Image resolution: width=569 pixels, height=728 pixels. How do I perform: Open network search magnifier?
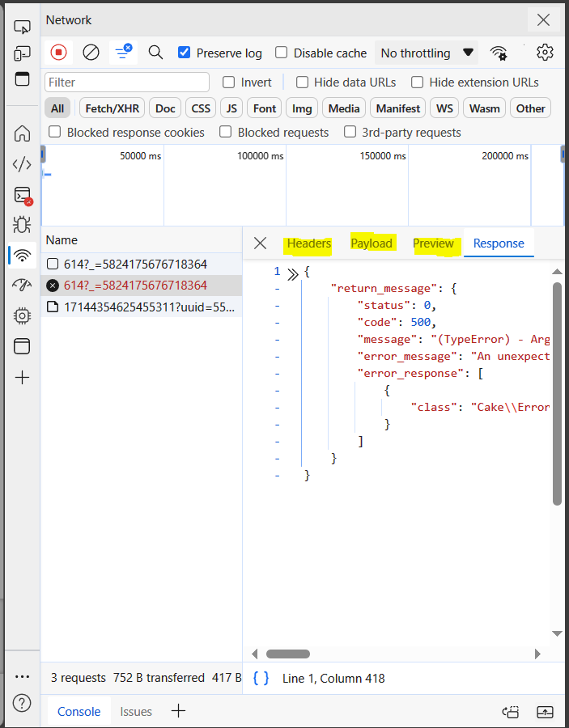tap(155, 53)
